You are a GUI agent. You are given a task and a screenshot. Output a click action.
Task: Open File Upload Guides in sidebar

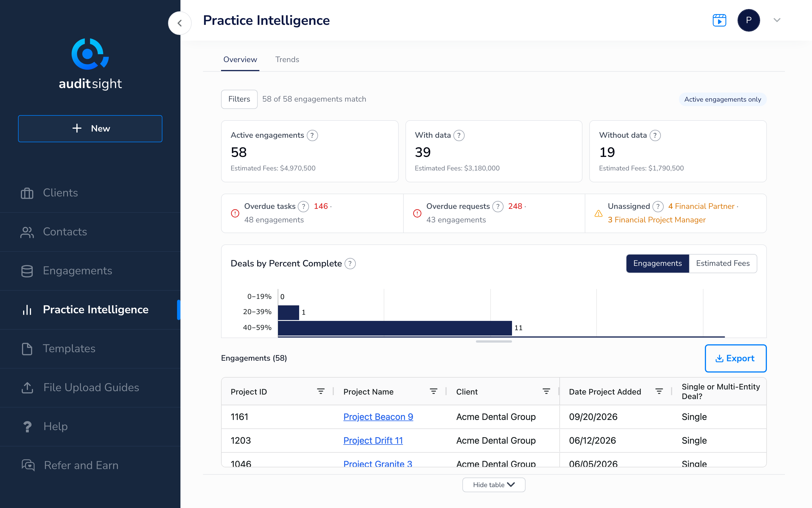coord(90,388)
